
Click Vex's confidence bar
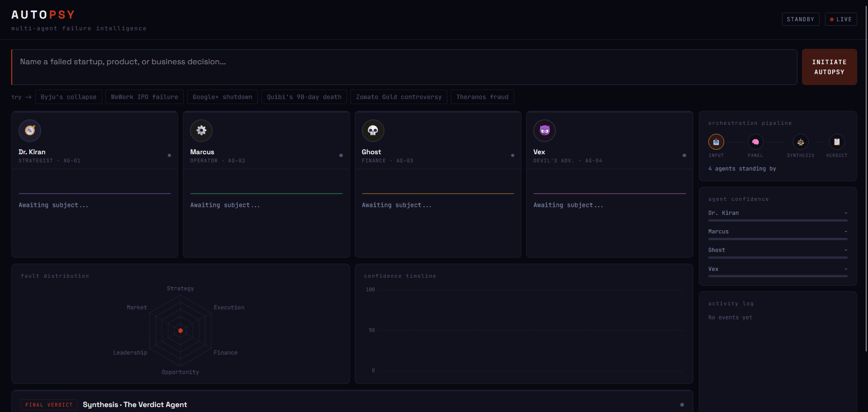coord(778,276)
